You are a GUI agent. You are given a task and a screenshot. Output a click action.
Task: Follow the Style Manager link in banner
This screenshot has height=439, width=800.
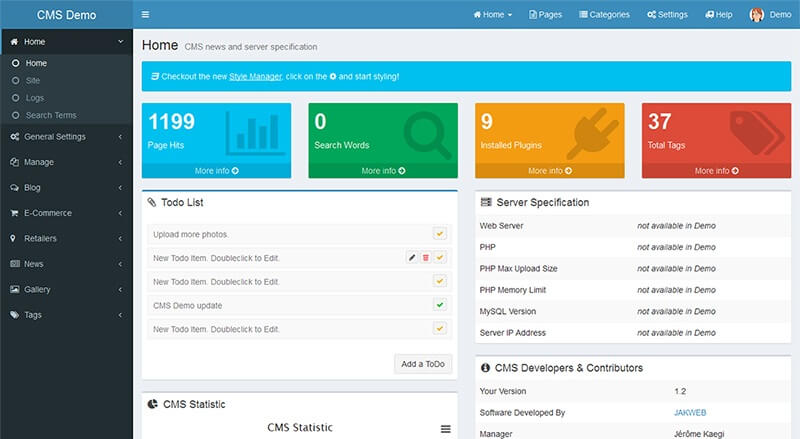tap(255, 77)
